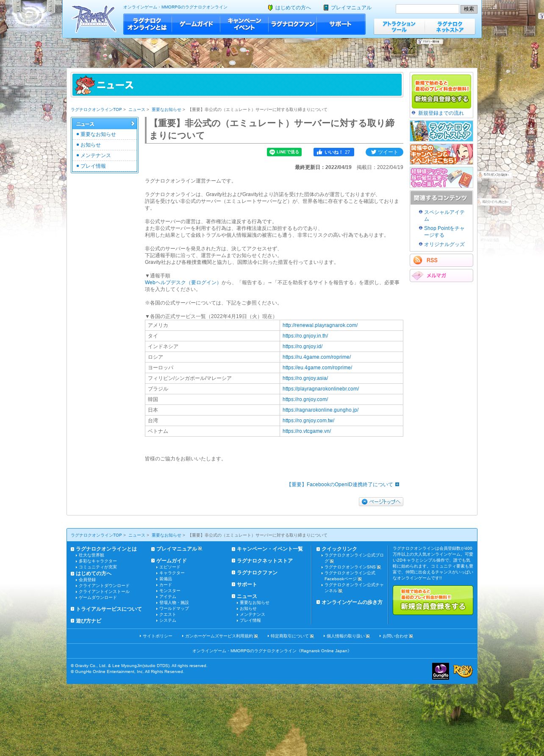Click the RSS feed button
544x756 pixels.
tap(441, 260)
